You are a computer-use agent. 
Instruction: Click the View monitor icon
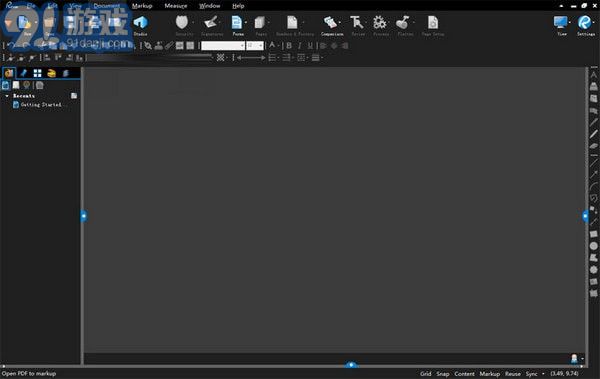[561, 23]
